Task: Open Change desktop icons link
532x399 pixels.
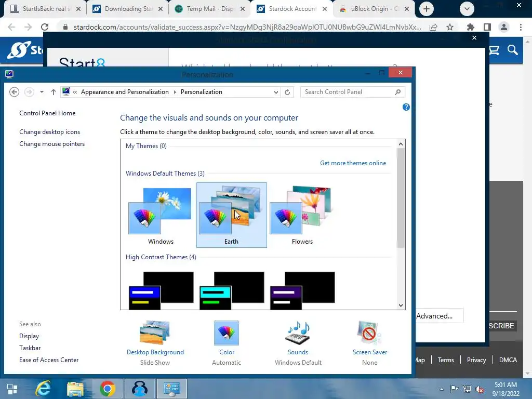Action: [x=49, y=132]
